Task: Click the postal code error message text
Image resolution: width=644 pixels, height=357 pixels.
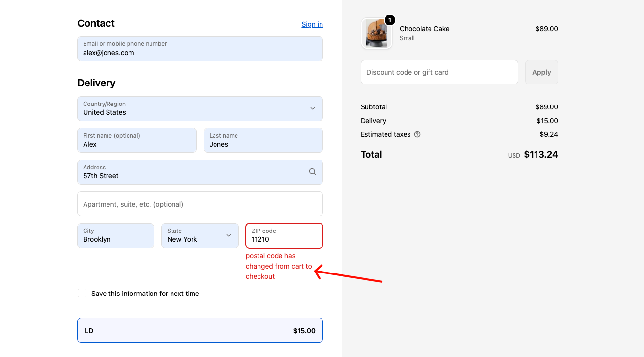Action: point(279,266)
